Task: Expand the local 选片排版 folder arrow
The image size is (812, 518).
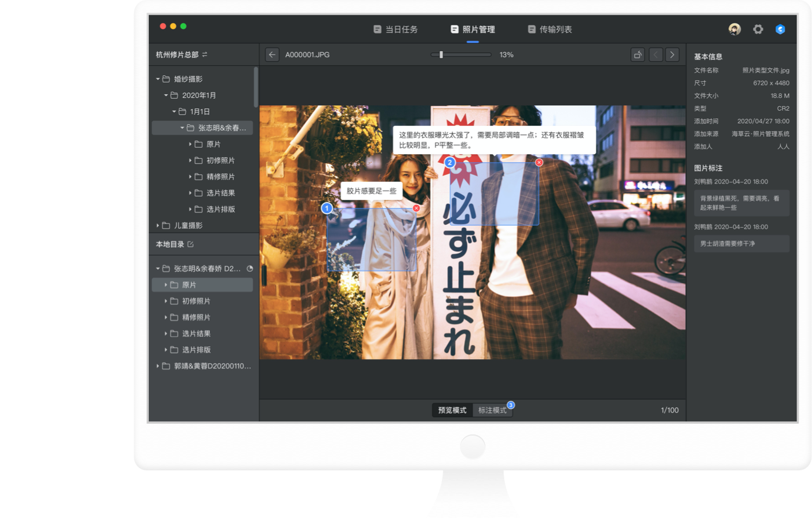Action: tap(166, 350)
